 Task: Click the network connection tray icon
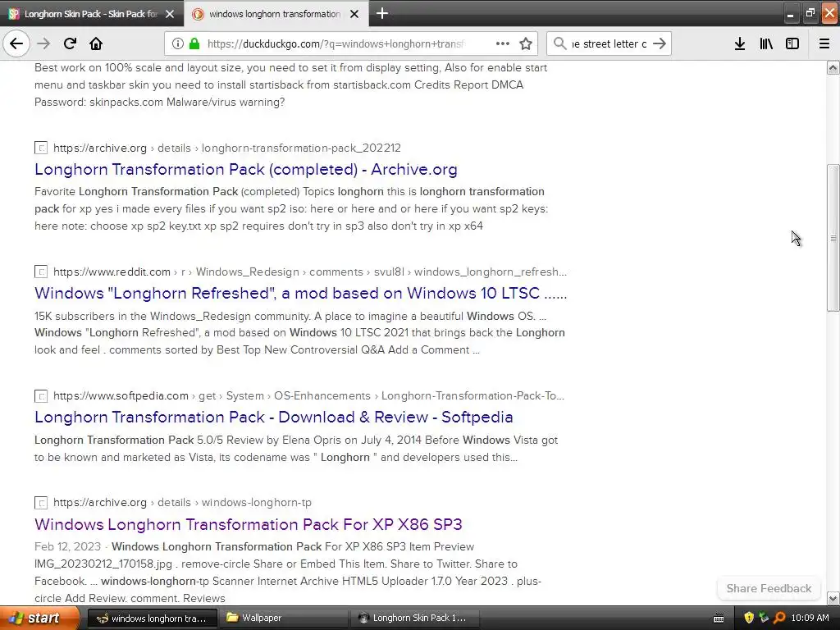point(764,618)
